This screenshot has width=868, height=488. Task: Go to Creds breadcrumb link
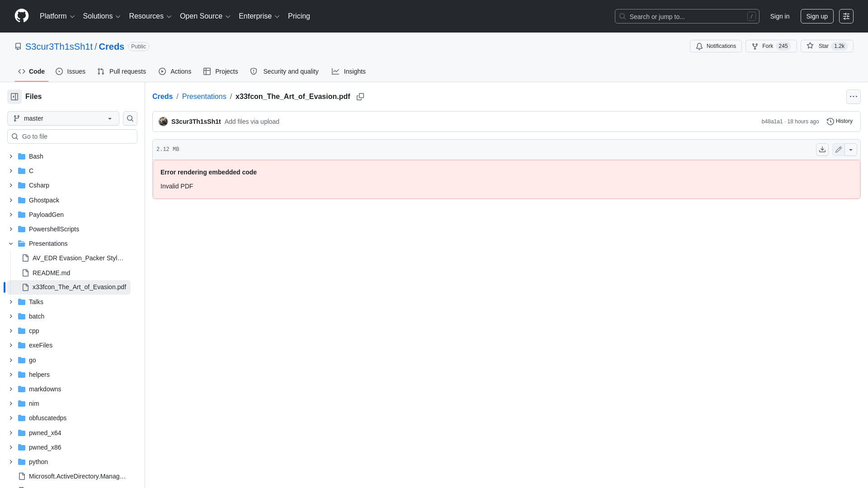tap(162, 97)
